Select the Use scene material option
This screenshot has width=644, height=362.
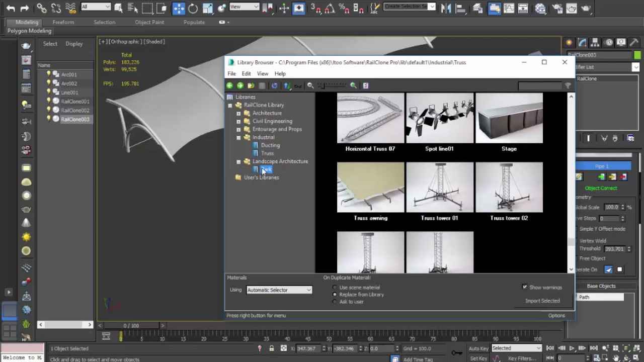coord(335,288)
